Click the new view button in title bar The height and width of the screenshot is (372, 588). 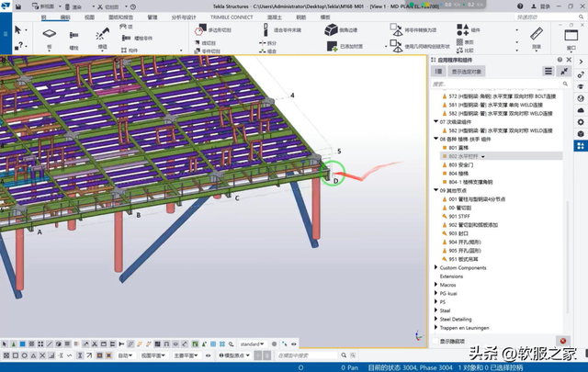click(x=43, y=6)
